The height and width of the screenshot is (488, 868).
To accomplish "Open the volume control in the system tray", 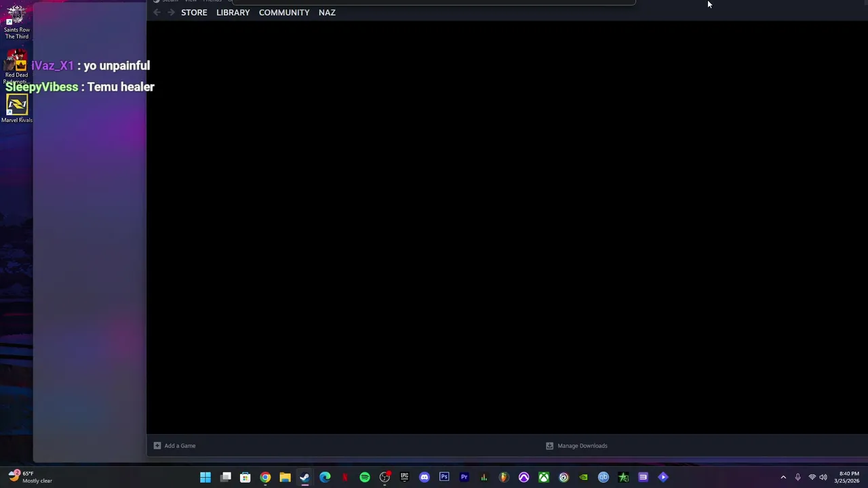I will pyautogui.click(x=823, y=477).
